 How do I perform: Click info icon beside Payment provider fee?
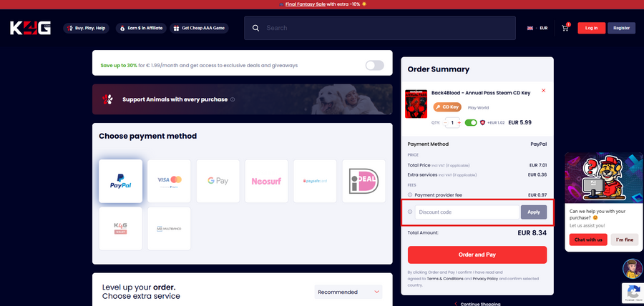tap(410, 195)
